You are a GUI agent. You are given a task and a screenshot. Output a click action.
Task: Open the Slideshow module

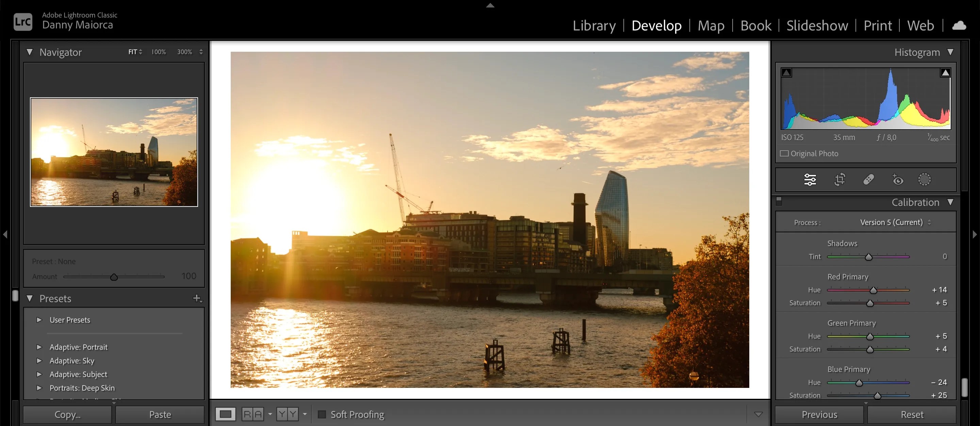tap(817, 26)
